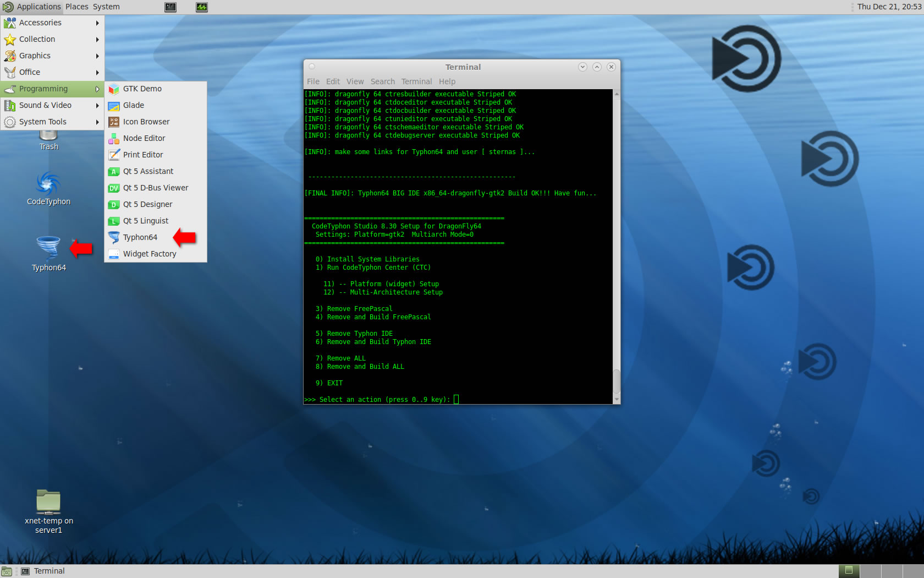Viewport: 924px width, 578px height.
Task: Click the System Tools gear icon
Action: [x=10, y=122]
